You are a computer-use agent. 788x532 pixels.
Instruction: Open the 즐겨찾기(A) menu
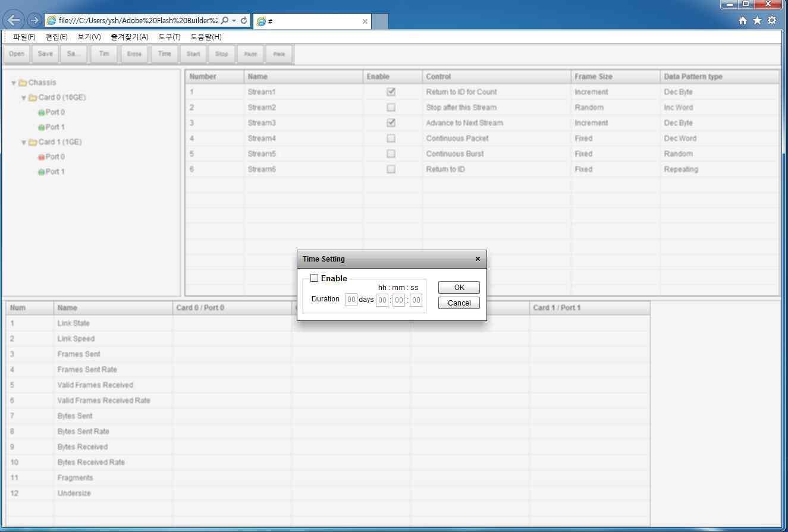coord(130,37)
